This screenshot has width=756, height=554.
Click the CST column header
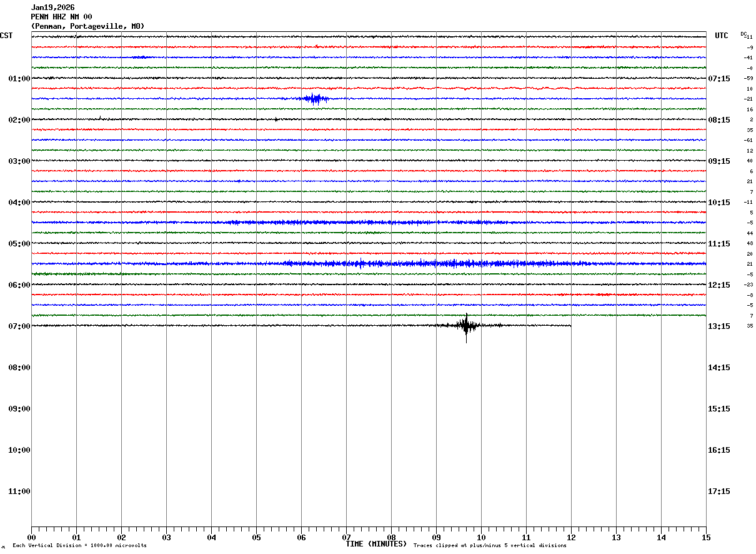6,36
